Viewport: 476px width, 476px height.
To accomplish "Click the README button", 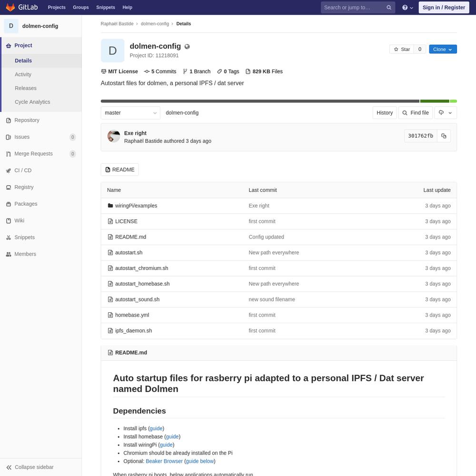I will [119, 170].
